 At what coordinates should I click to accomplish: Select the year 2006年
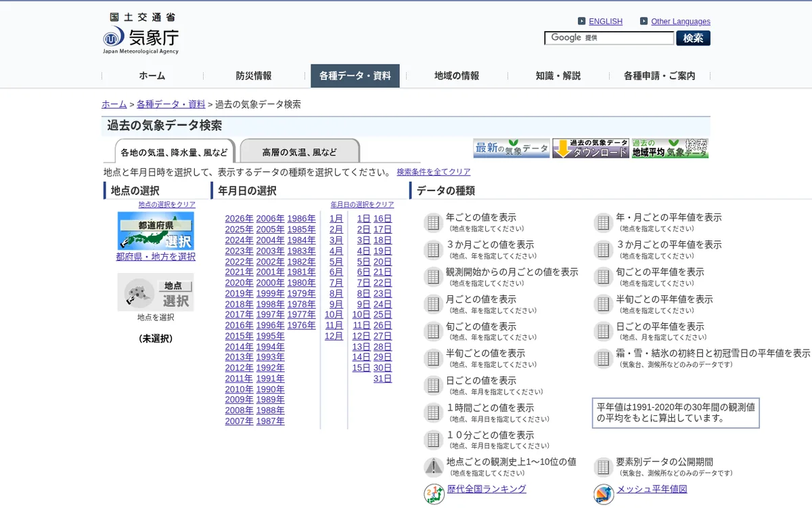tap(271, 219)
